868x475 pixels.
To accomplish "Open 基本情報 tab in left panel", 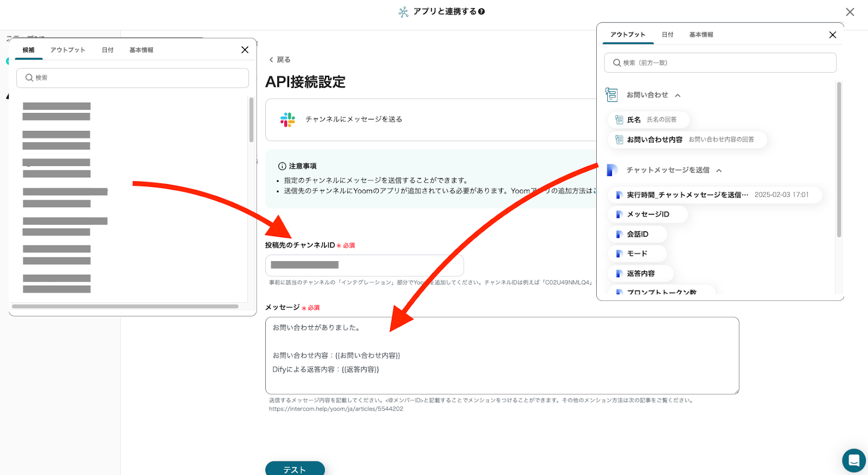I will (x=141, y=50).
